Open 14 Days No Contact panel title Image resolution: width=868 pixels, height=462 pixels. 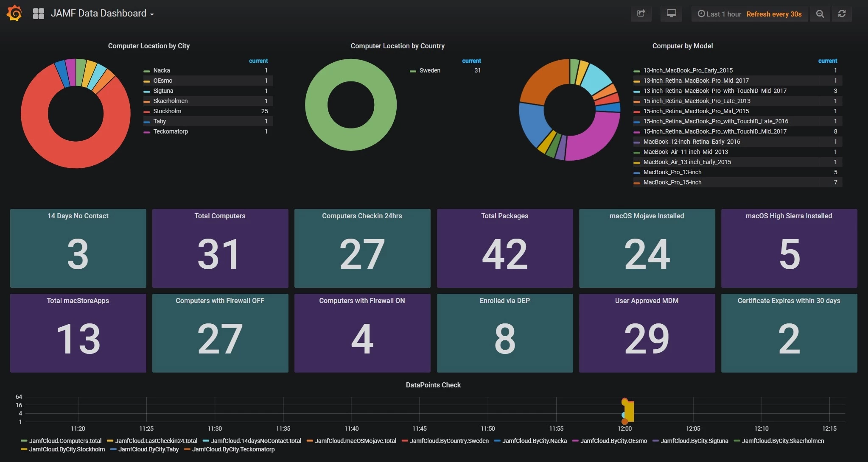78,216
